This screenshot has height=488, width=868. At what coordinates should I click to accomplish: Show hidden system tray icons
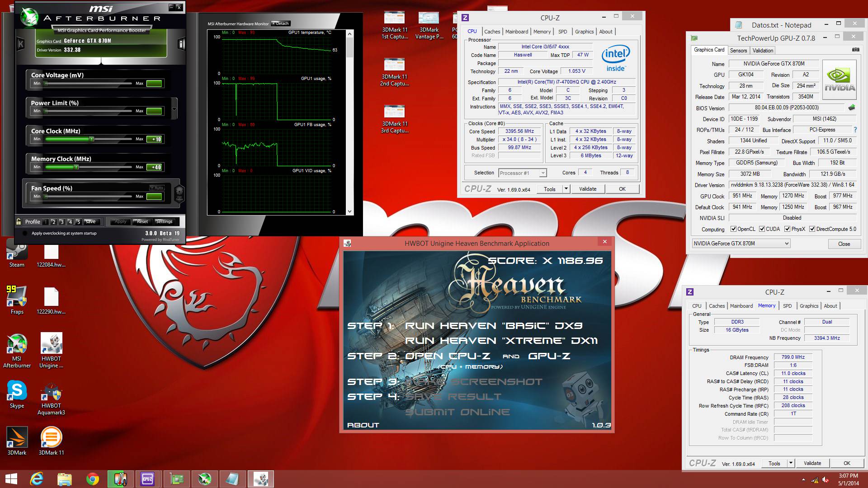click(803, 480)
